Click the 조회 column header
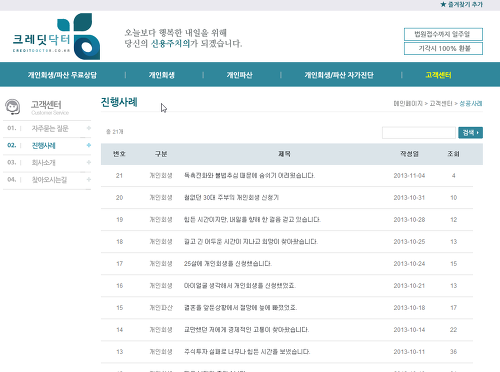Image resolution: width=500 pixels, height=372 pixels. point(453,154)
